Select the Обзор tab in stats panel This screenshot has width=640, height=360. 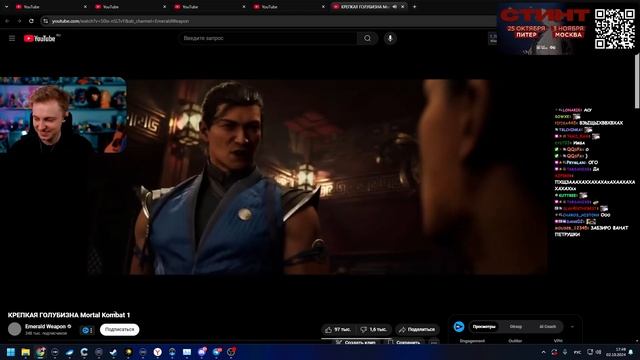[x=516, y=327]
